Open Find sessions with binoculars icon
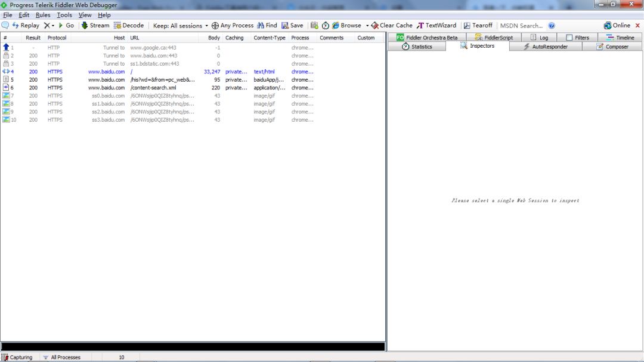644x362 pixels. point(267,26)
